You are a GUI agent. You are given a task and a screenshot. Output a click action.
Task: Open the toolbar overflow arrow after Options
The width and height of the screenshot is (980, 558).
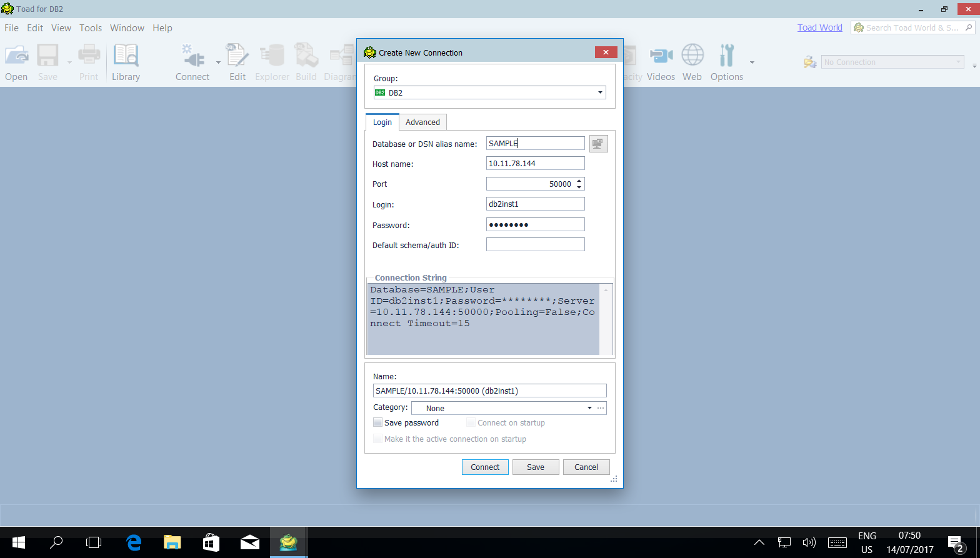752,62
